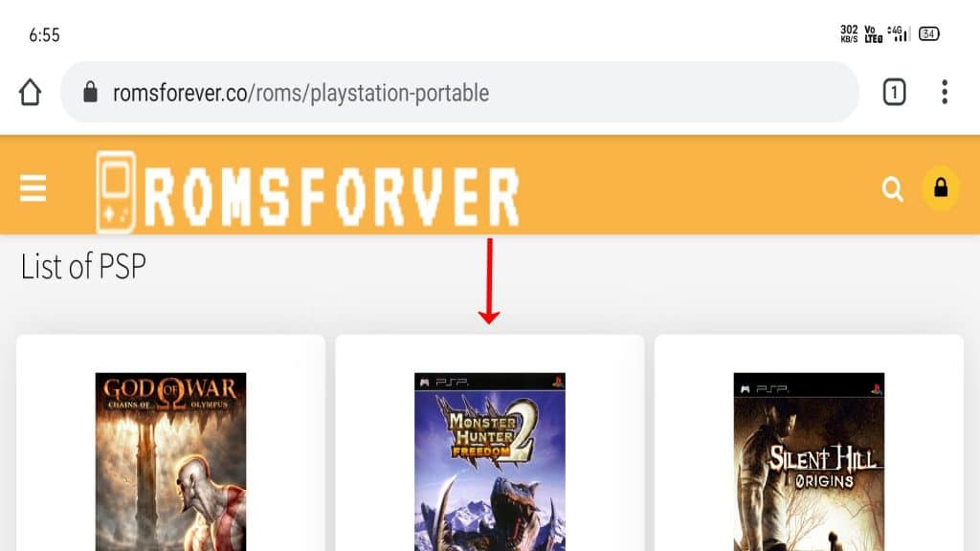Viewport: 980px width, 551px height.
Task: Tap the 6:55 clock in status bar
Action: point(44,35)
